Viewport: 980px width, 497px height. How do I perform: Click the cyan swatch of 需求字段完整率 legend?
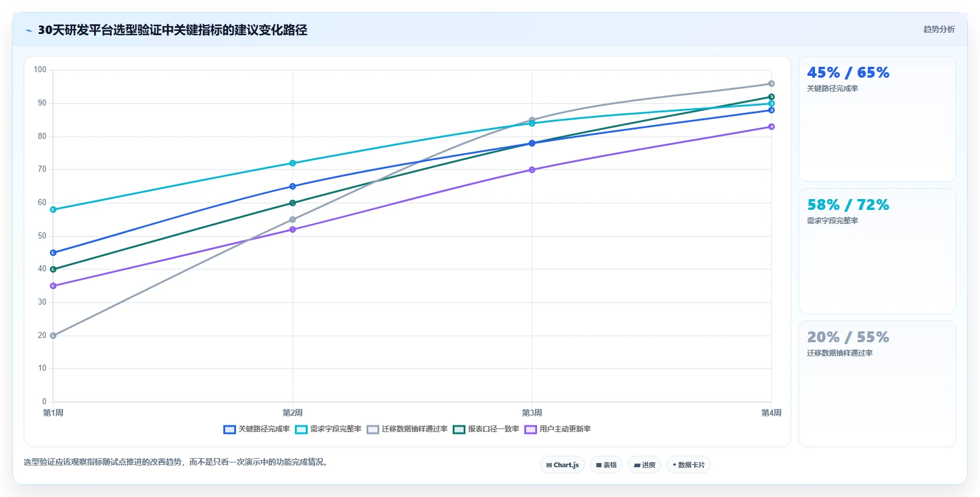(x=301, y=430)
